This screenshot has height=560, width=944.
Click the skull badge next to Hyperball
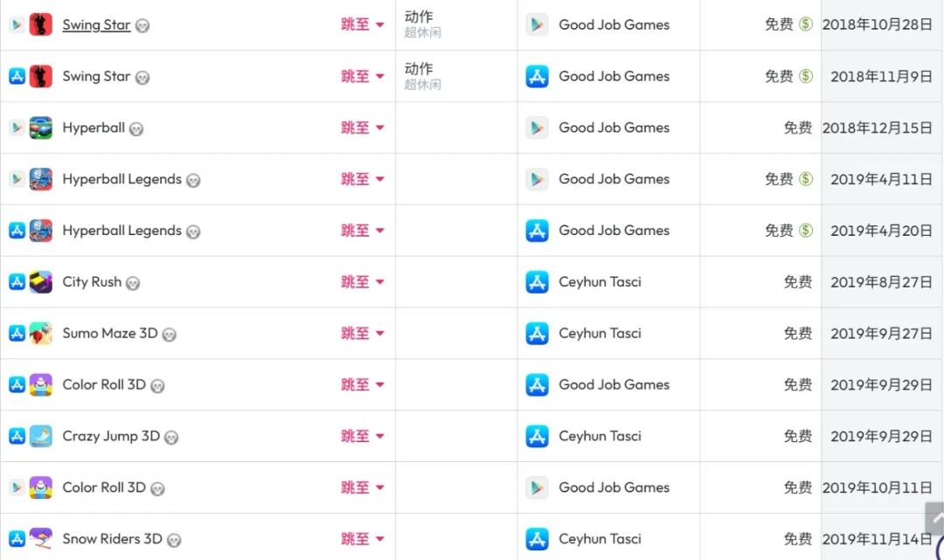[x=136, y=129]
